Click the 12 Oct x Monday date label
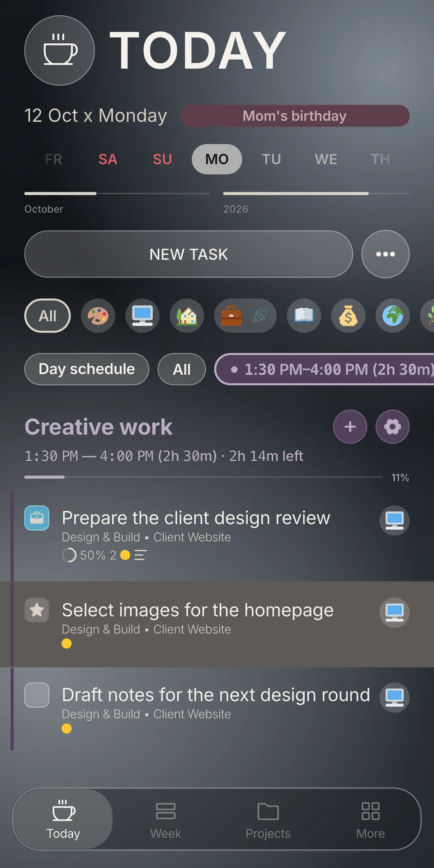This screenshot has height=868, width=434. click(x=96, y=116)
